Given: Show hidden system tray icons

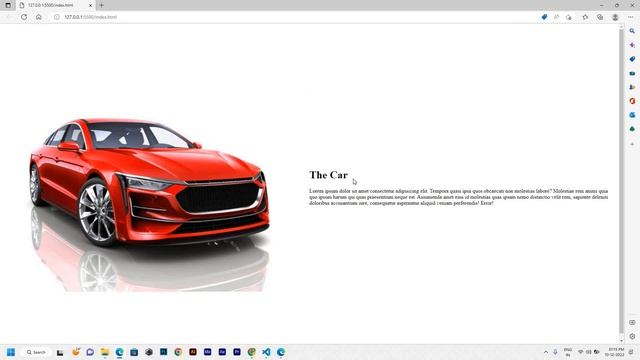Looking at the screenshot, I should coord(546,352).
